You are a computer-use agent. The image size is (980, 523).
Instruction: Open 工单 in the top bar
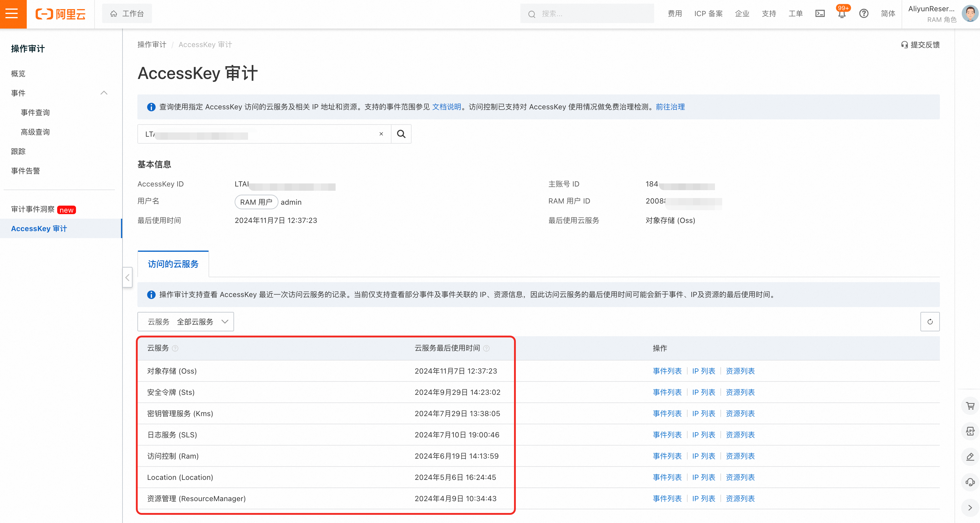pos(795,14)
